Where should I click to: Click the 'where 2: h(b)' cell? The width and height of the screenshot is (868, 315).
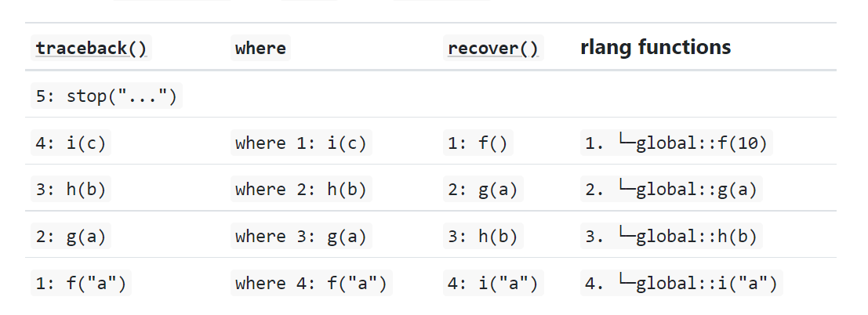click(300, 190)
